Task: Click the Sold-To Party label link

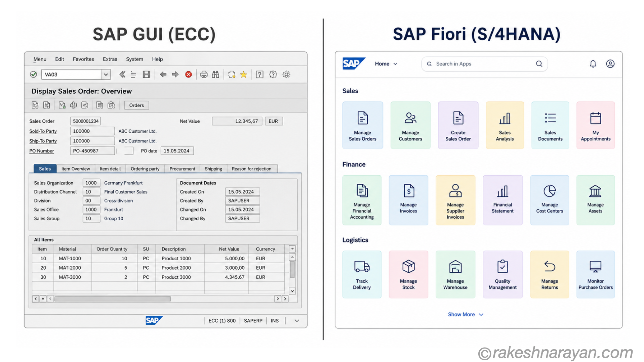Action: [43, 131]
